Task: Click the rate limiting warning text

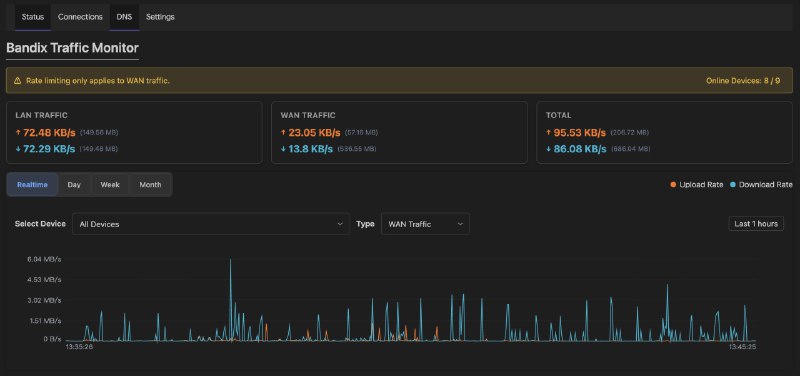Action: point(98,81)
